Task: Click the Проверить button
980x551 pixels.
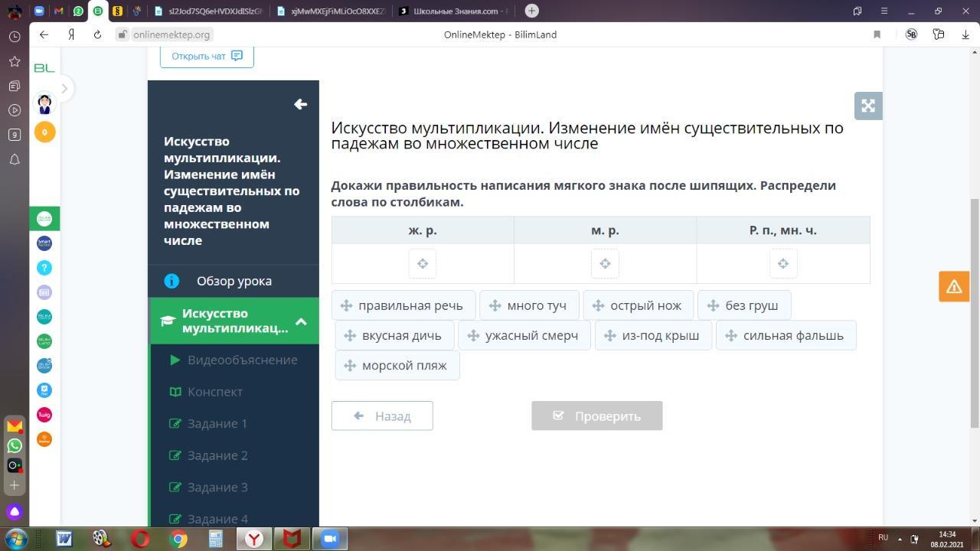Action: point(597,416)
